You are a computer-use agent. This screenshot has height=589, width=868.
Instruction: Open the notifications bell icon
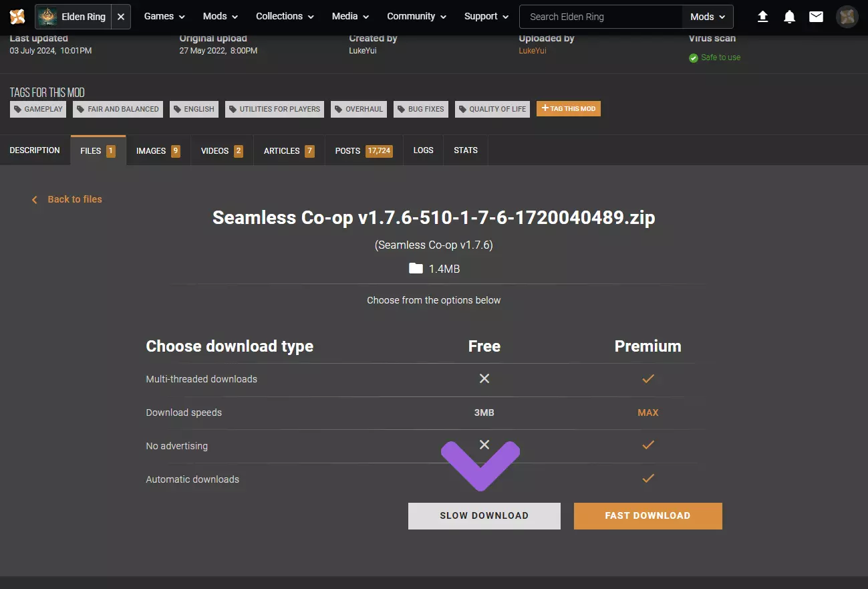coord(789,17)
